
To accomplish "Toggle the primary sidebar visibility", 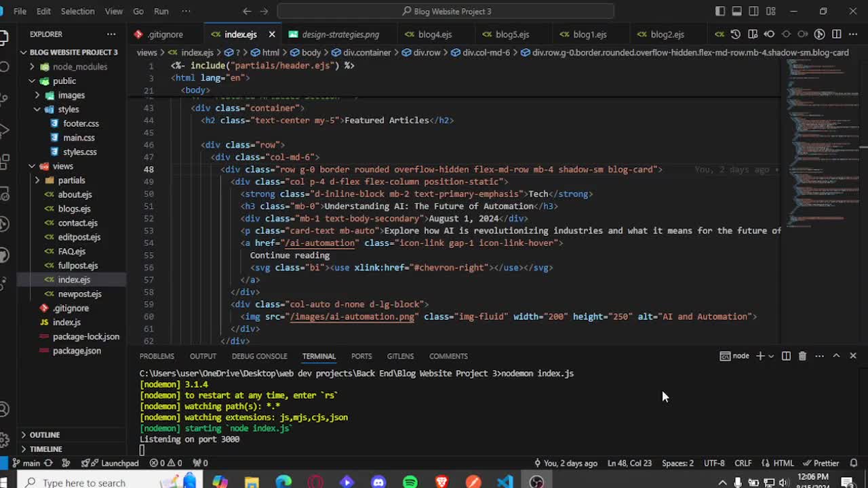I will coord(720,11).
